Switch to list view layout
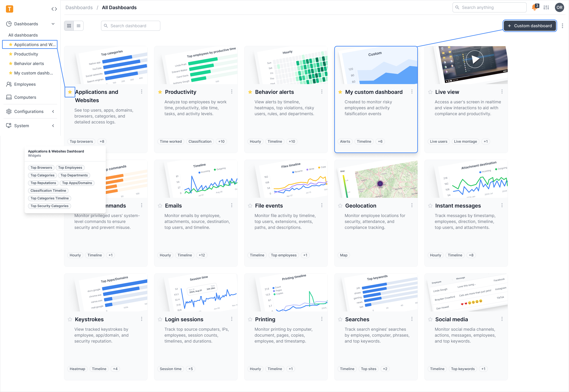 pyautogui.click(x=79, y=26)
